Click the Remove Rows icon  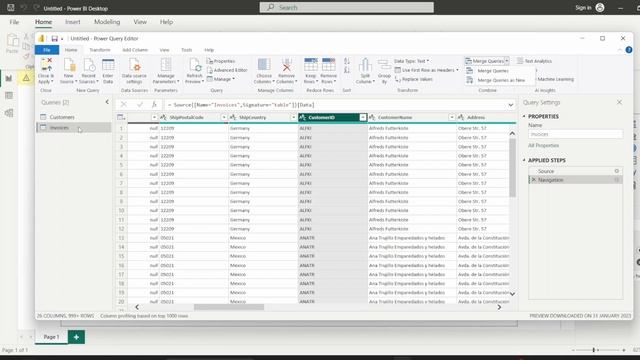[x=329, y=65]
